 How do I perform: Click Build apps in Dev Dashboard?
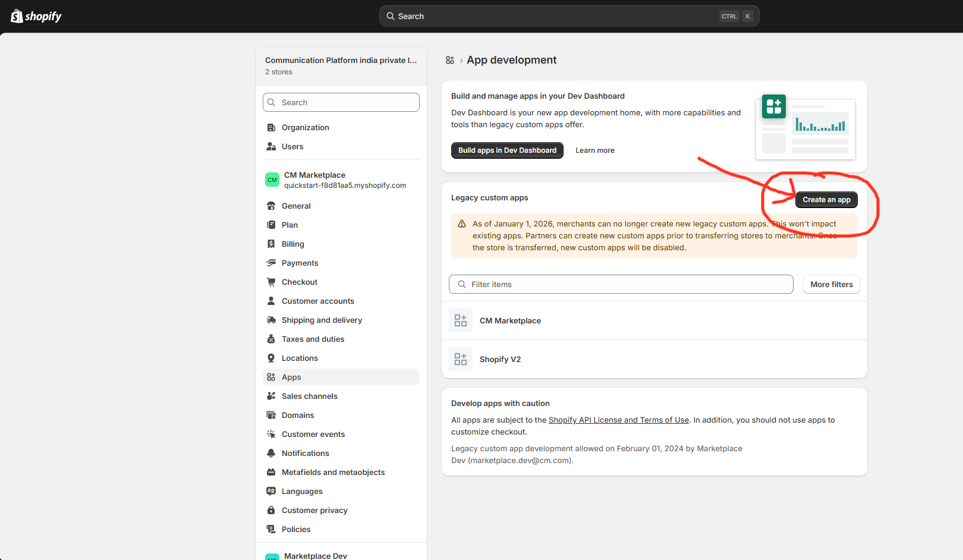pyautogui.click(x=507, y=150)
